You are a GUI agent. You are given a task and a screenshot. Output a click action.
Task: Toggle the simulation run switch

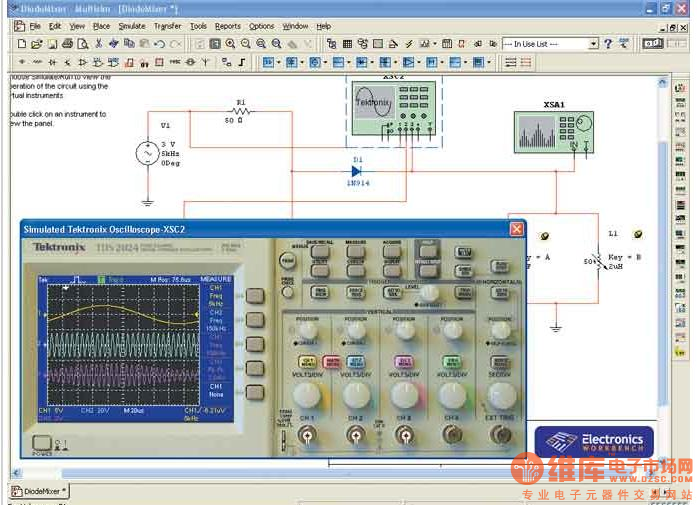[x=653, y=44]
